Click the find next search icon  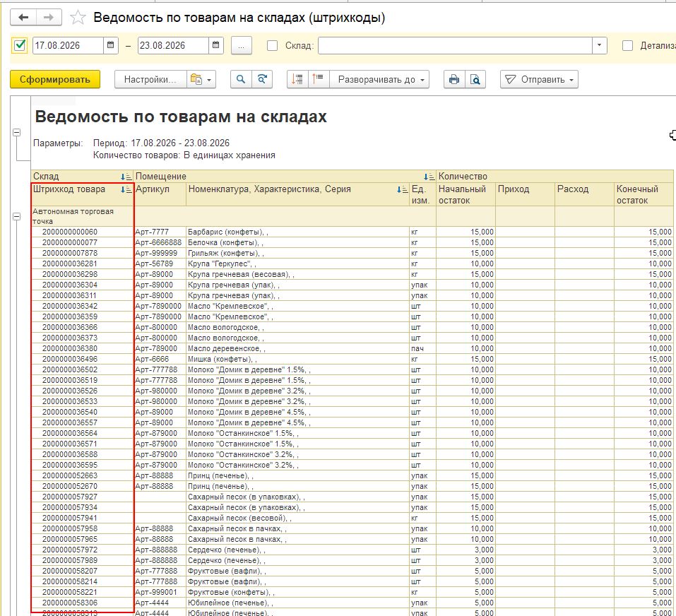[x=262, y=79]
